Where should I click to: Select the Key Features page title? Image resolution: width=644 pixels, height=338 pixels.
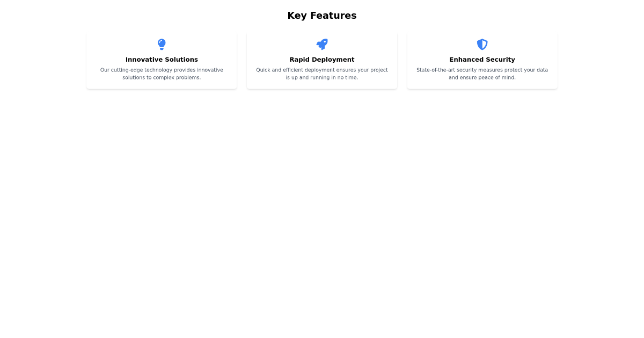(x=322, y=16)
